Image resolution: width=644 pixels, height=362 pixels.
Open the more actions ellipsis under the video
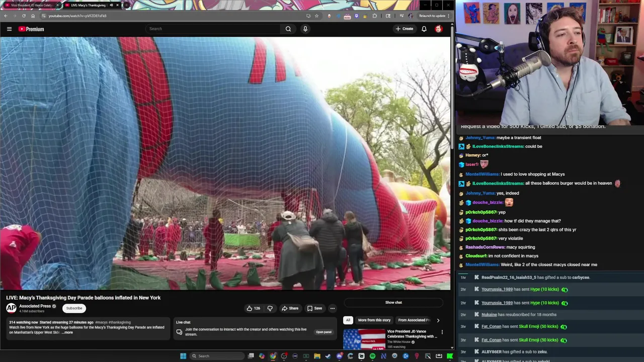332,308
